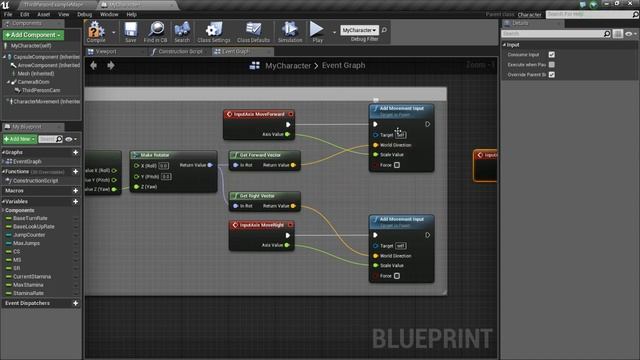Open the Debug menu
The height and width of the screenshot is (360, 640).
tap(84, 14)
